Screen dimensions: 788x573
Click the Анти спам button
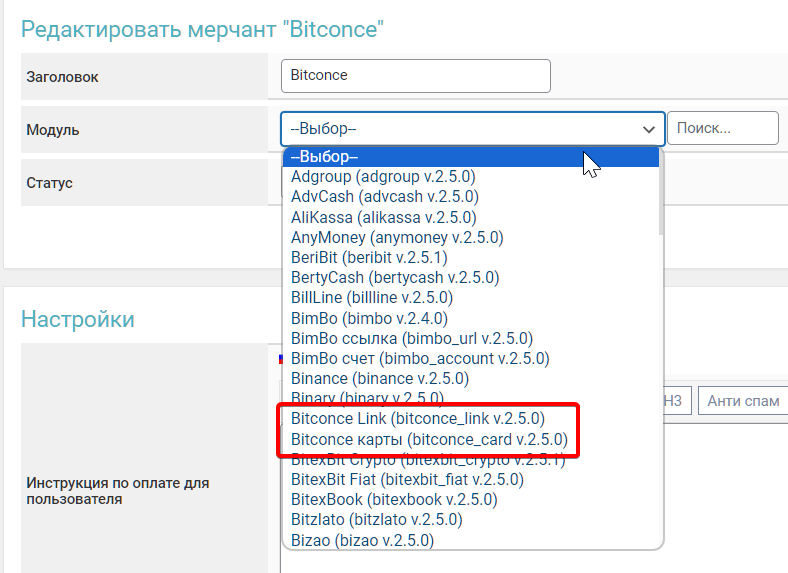pos(742,401)
